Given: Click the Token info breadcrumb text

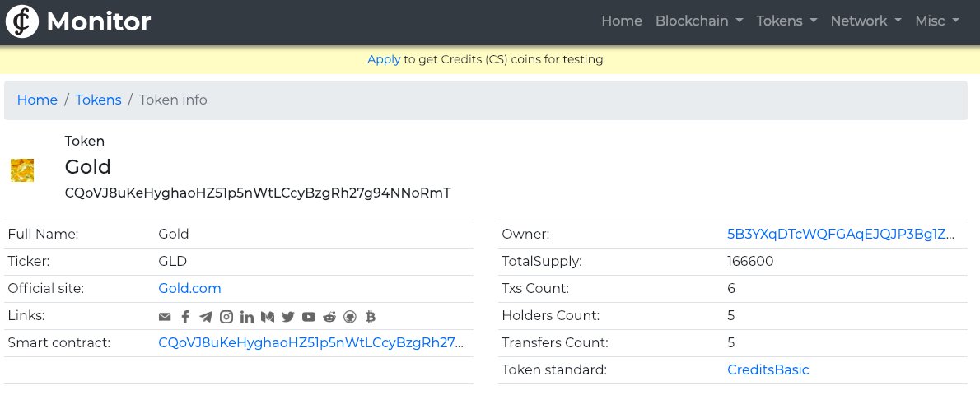Looking at the screenshot, I should (x=173, y=100).
